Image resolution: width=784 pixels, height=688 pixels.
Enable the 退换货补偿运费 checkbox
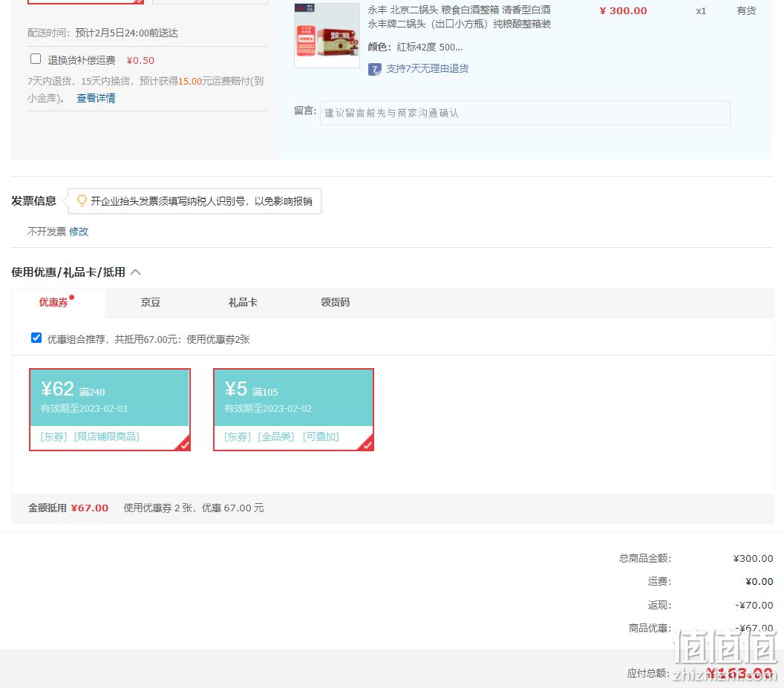[x=36, y=59]
